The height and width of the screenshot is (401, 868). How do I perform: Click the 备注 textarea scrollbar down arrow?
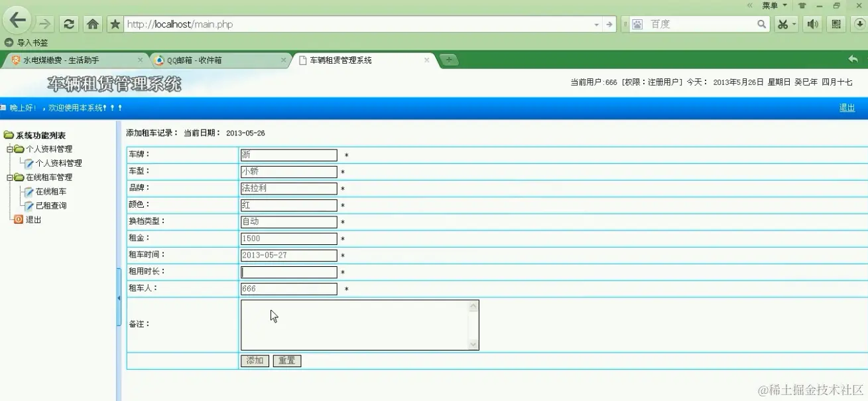tap(473, 345)
